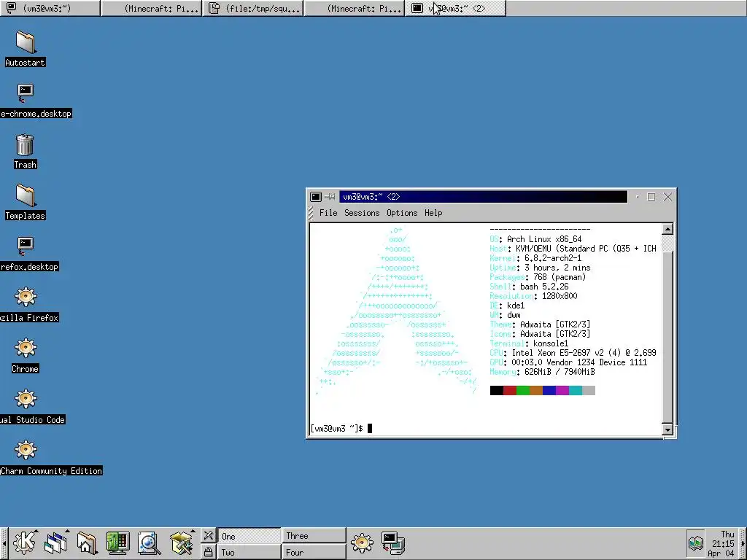Toggle the sticky pin in the Konsole title bar
The width and height of the screenshot is (747, 560).
[x=330, y=197]
